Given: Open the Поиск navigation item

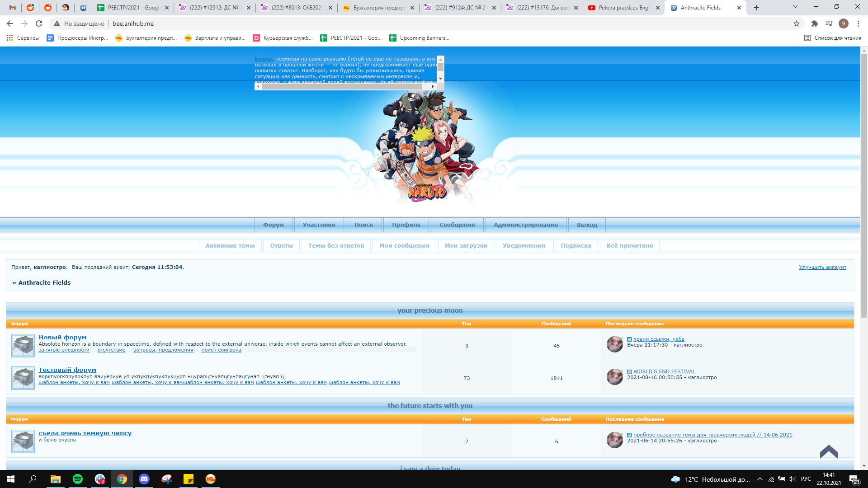Looking at the screenshot, I should click(363, 225).
